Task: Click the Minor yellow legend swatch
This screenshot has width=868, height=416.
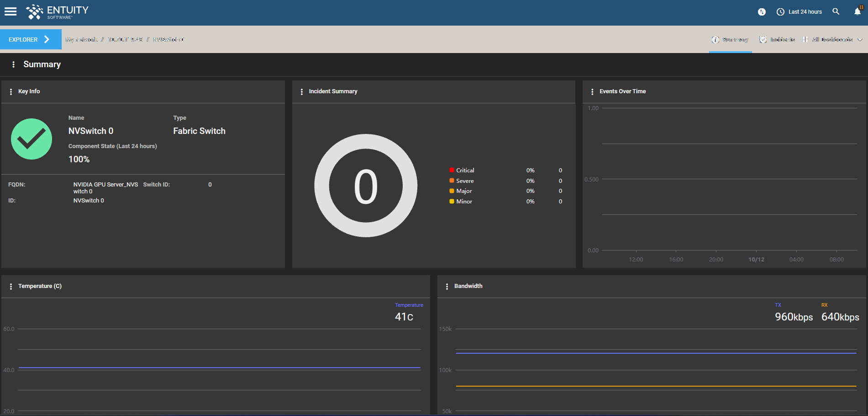Action: click(452, 201)
